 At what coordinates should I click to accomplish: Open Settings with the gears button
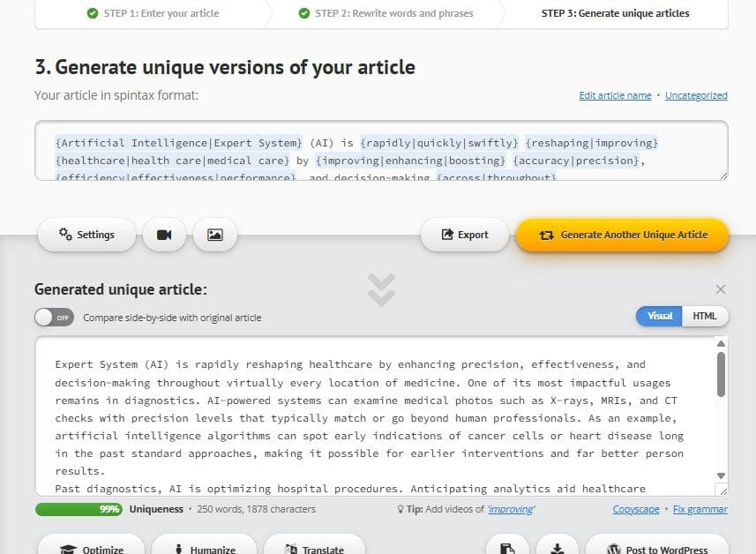(86, 235)
